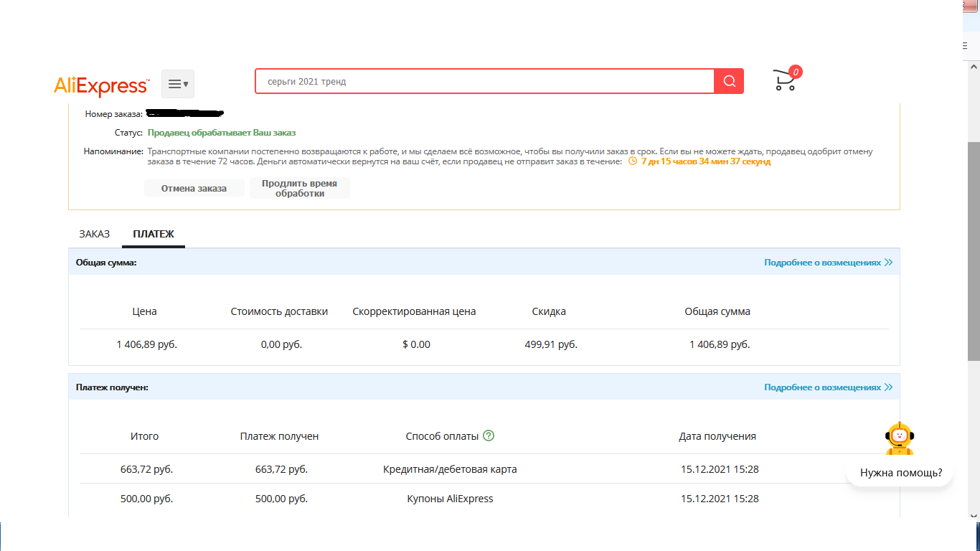This screenshot has width=980, height=551.
Task: Click the Скорректированная цена column header
Action: point(414,311)
